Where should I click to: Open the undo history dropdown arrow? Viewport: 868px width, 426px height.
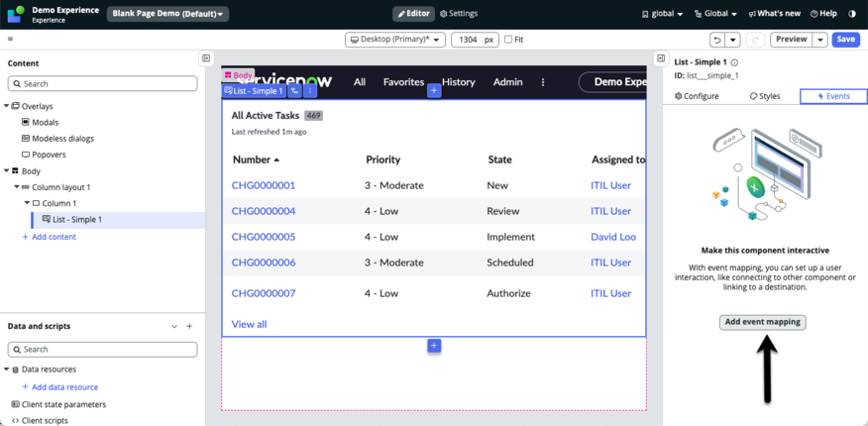[x=733, y=40]
